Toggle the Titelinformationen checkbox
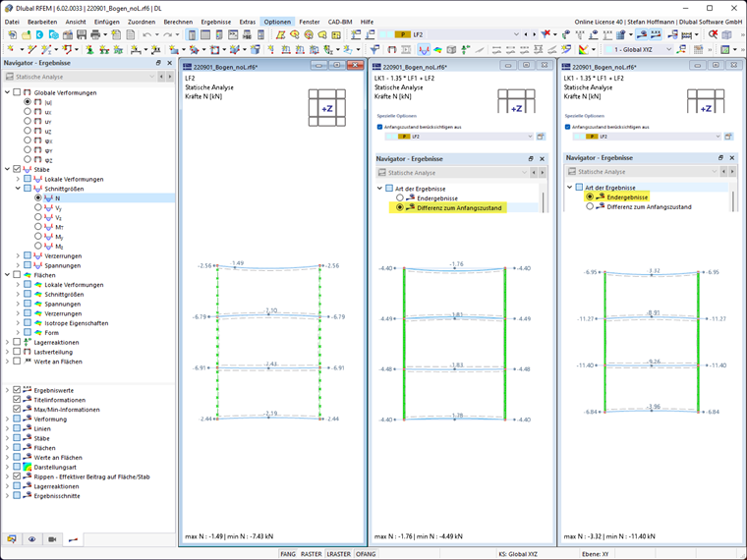The height and width of the screenshot is (560, 747). click(x=17, y=400)
